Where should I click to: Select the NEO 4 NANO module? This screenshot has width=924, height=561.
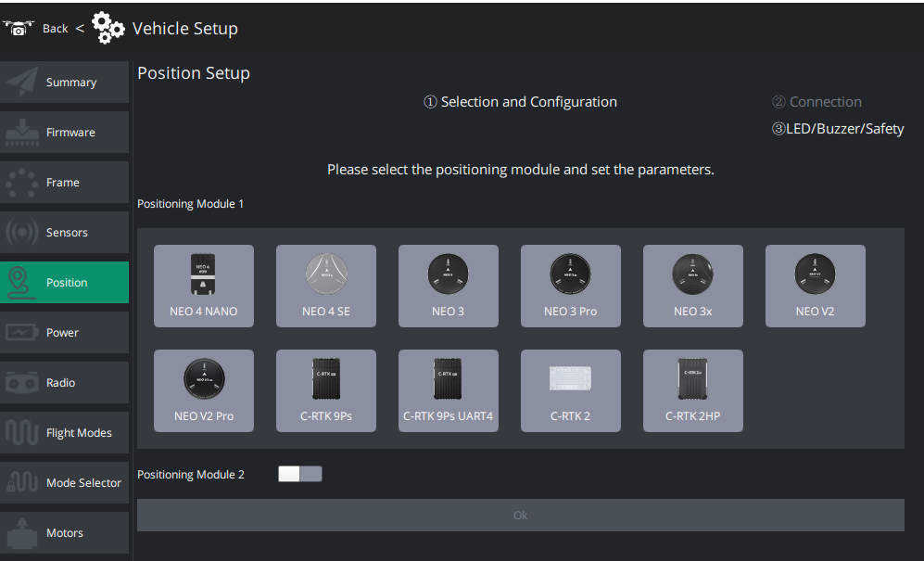[203, 286]
